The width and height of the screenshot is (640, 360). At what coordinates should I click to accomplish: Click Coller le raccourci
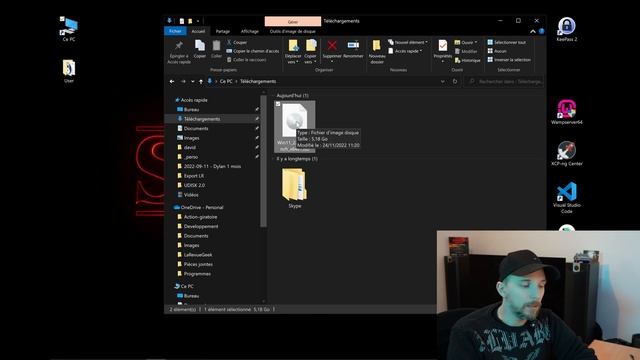247,60
